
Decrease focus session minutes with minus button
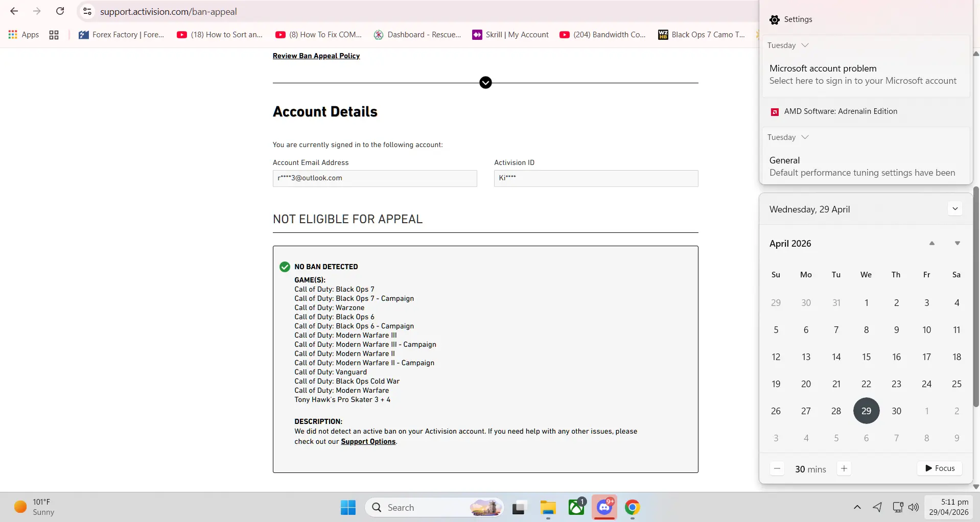pos(777,468)
